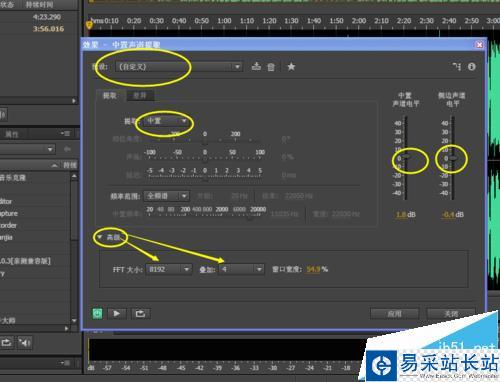Save the current effect preset
Image resolution: width=500 pixels, height=382 pixels.
[256, 66]
